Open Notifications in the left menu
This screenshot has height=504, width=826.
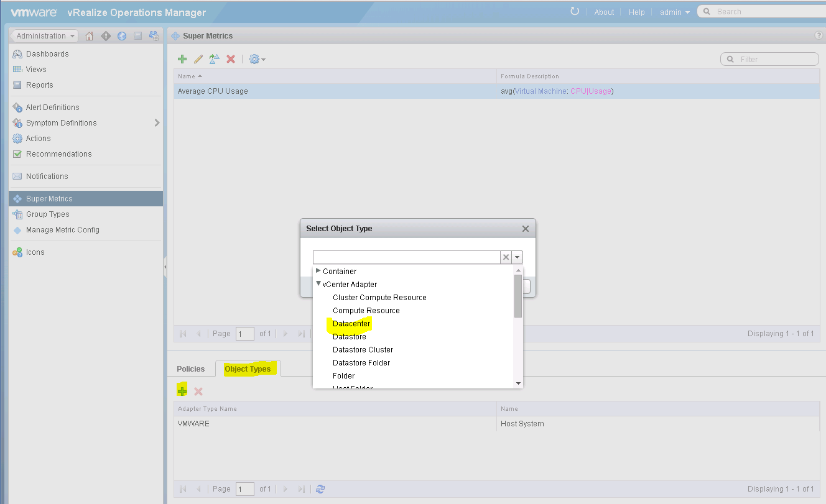pyautogui.click(x=47, y=176)
